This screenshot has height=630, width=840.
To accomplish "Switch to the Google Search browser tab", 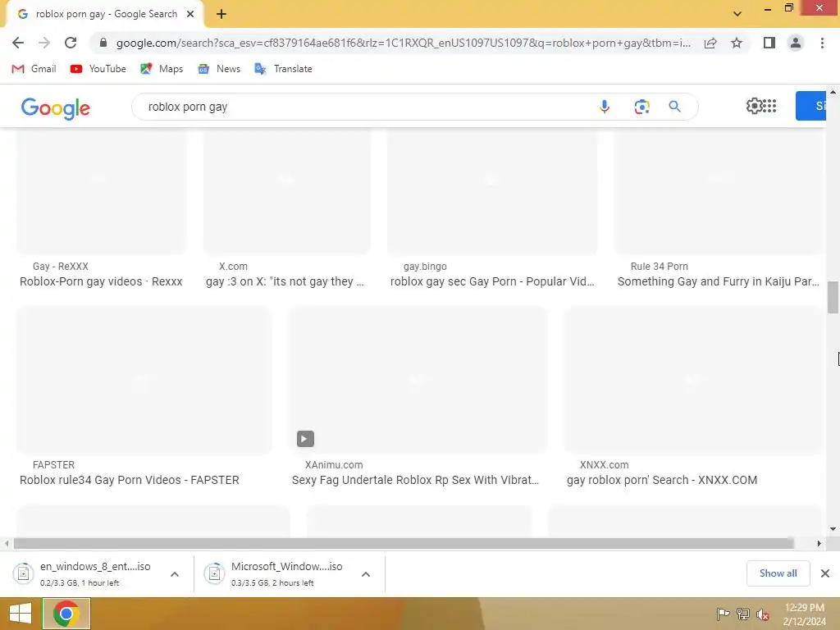I will click(x=106, y=14).
